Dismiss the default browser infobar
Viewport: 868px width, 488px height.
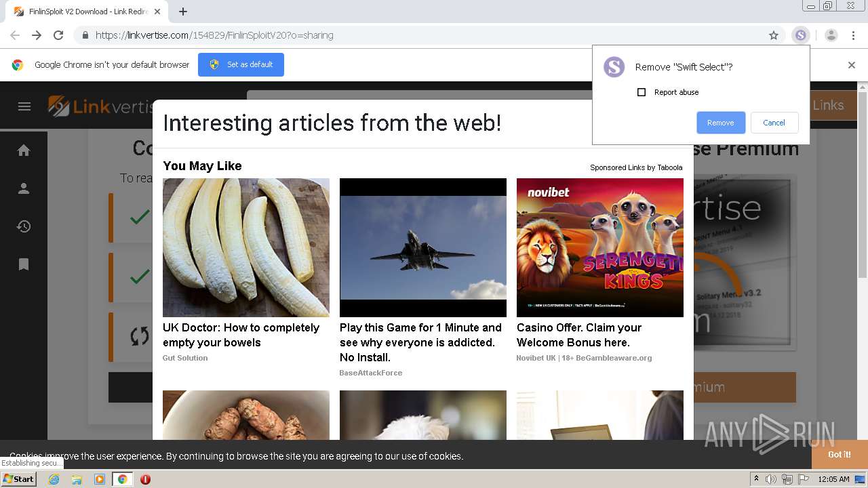(x=852, y=65)
